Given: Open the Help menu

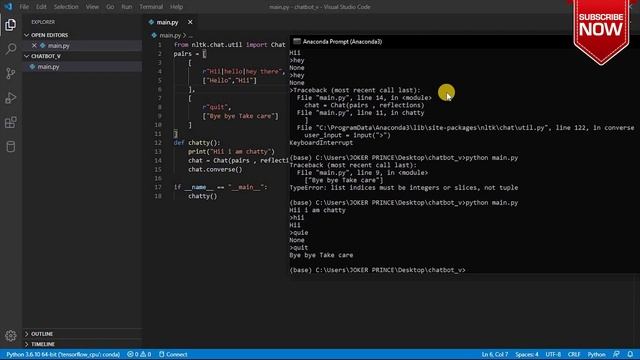Looking at the screenshot, I should (x=176, y=7).
